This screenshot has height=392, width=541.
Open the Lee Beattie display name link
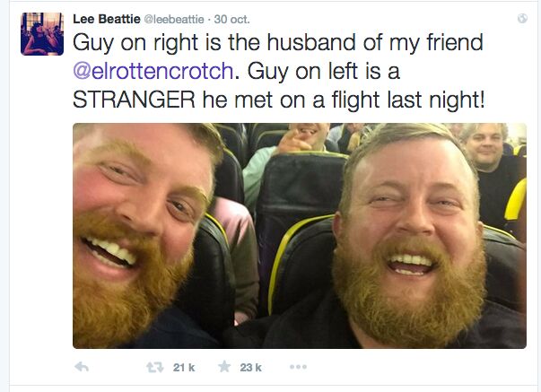click(x=107, y=19)
